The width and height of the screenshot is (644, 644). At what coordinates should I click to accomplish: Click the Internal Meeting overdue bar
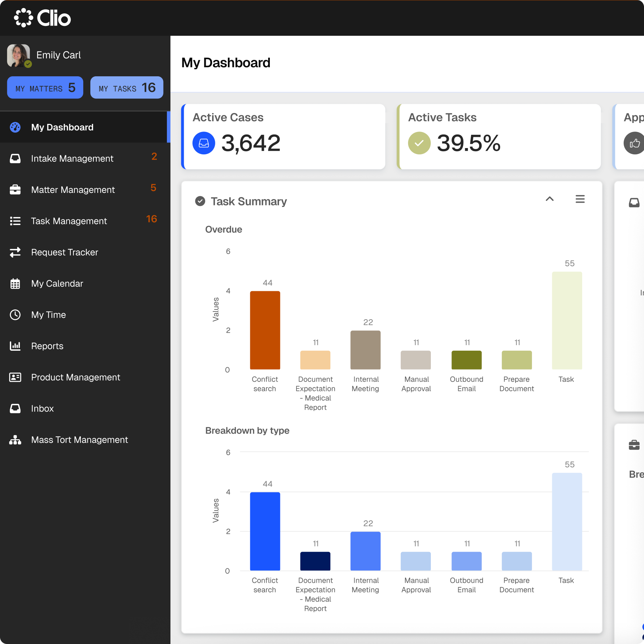pyautogui.click(x=365, y=350)
